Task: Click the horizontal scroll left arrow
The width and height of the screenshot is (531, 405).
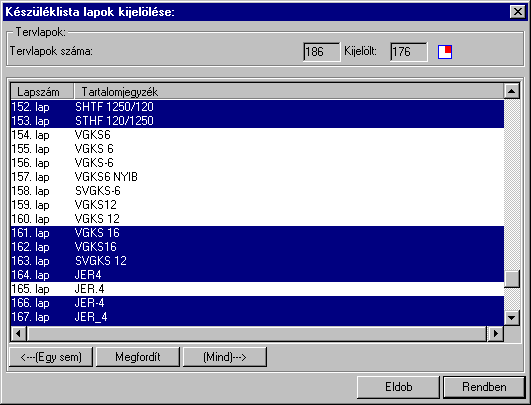Action: point(19,334)
